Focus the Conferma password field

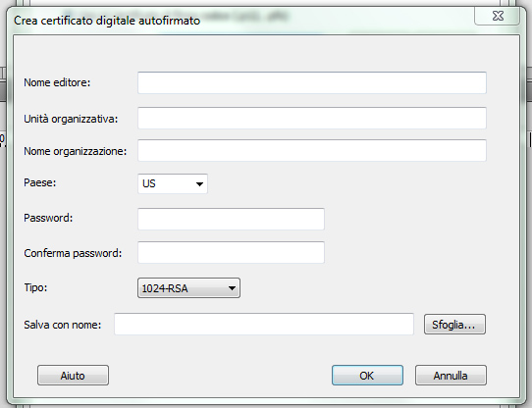point(231,252)
